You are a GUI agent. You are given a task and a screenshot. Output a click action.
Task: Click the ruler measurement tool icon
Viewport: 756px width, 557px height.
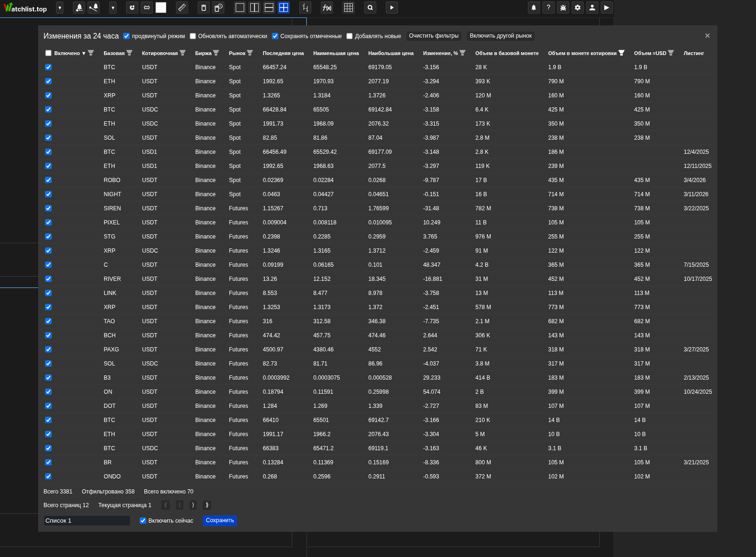tap(182, 8)
